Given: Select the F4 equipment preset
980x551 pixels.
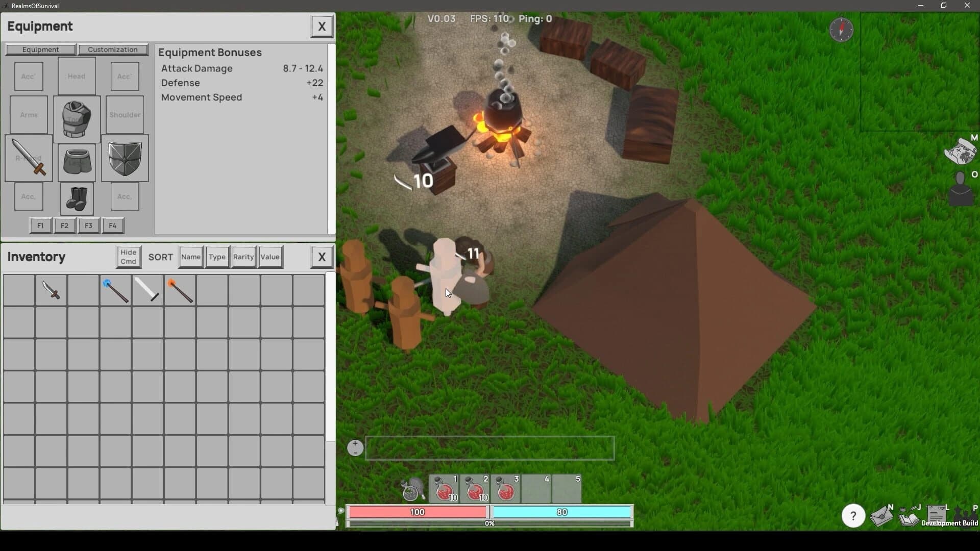Looking at the screenshot, I should pyautogui.click(x=113, y=226).
